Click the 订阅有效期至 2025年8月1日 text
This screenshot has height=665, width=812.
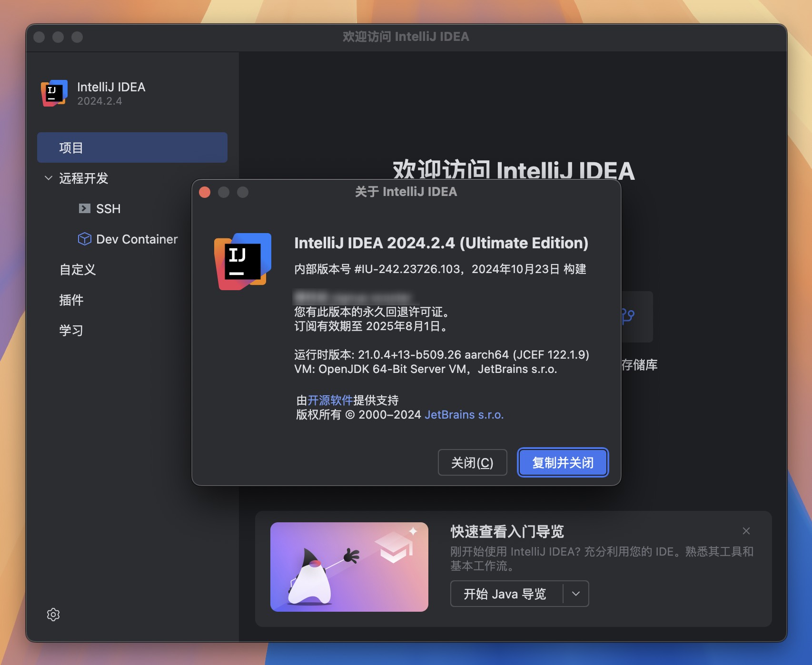click(371, 326)
